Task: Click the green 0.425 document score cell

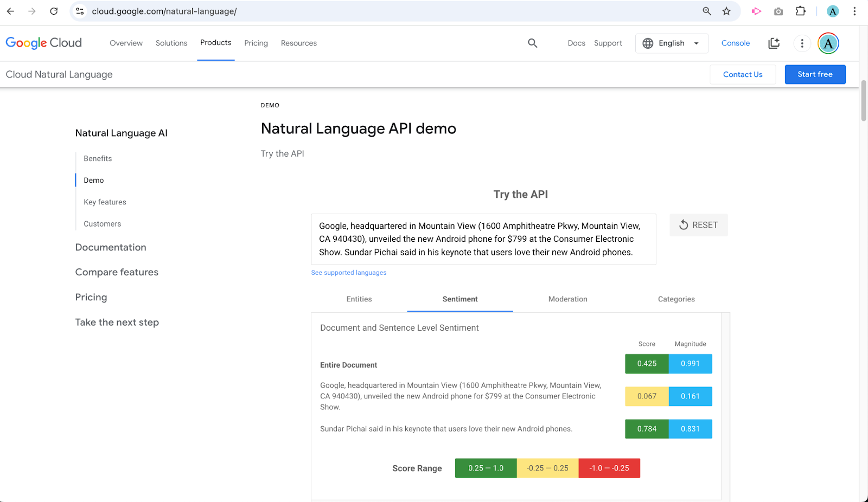Action: tap(647, 364)
